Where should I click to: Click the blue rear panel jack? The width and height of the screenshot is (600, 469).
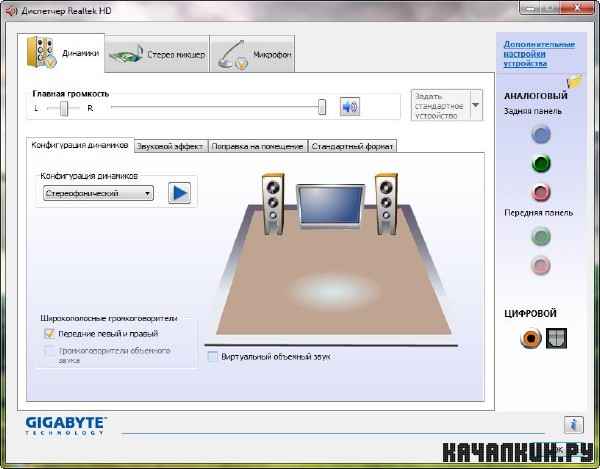(x=541, y=134)
